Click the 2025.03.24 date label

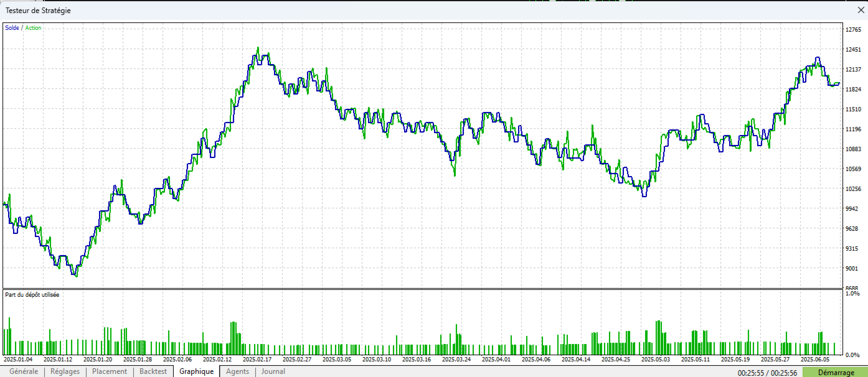pyautogui.click(x=456, y=359)
